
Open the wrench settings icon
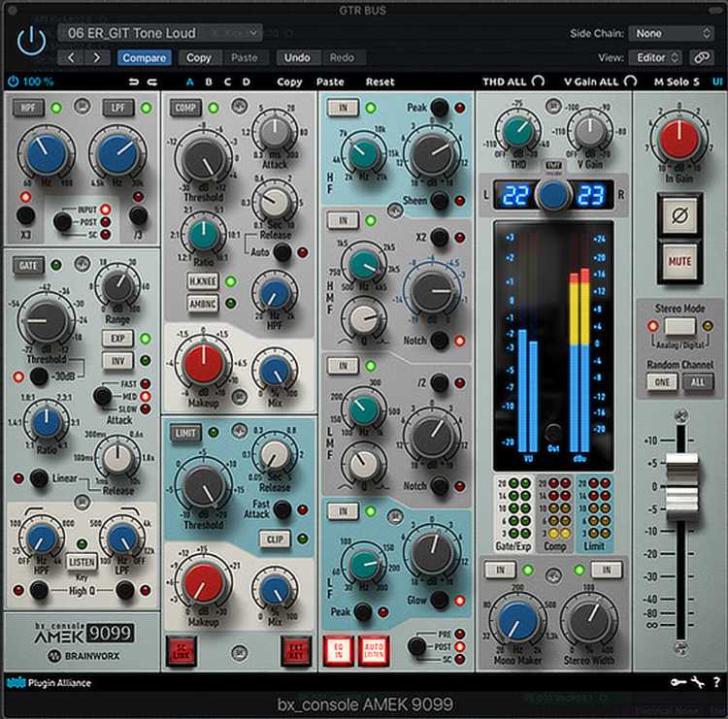pyautogui.click(x=697, y=682)
